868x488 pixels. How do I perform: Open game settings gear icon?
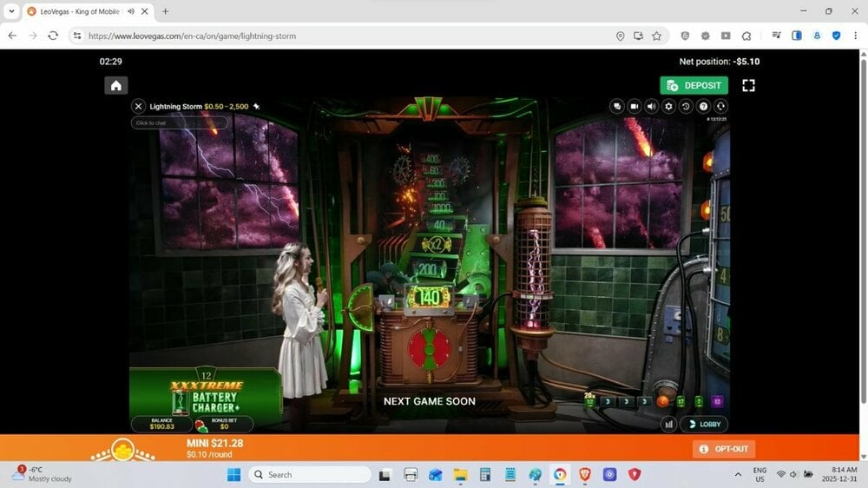(x=668, y=106)
